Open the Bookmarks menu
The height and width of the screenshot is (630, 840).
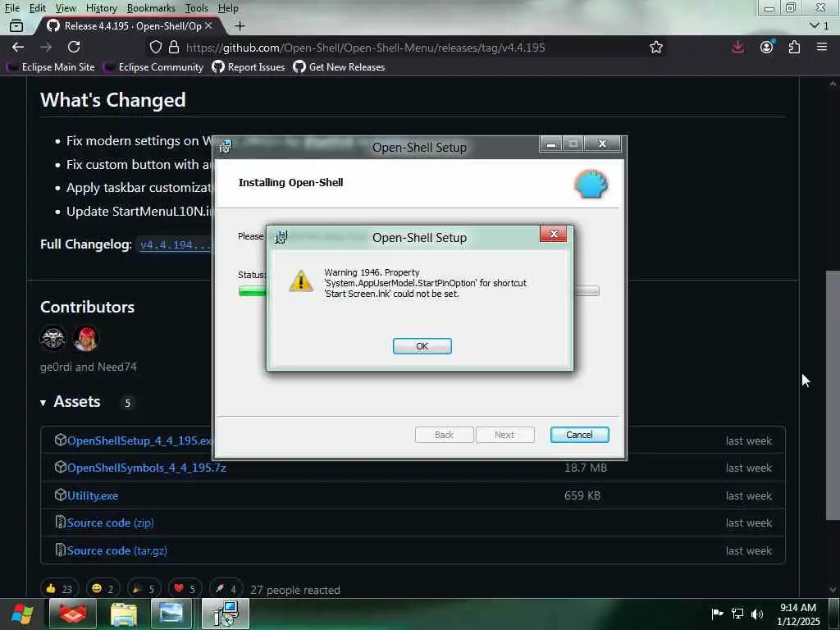pos(151,8)
